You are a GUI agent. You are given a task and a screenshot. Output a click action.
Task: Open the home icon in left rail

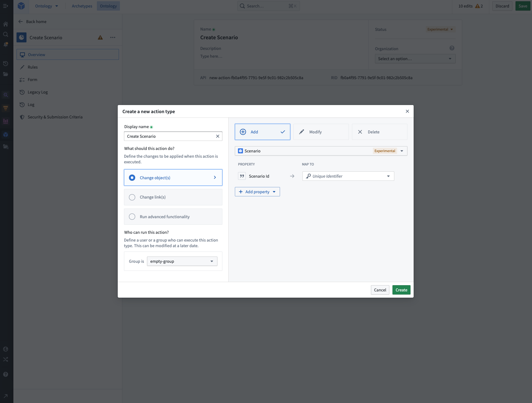(6, 24)
